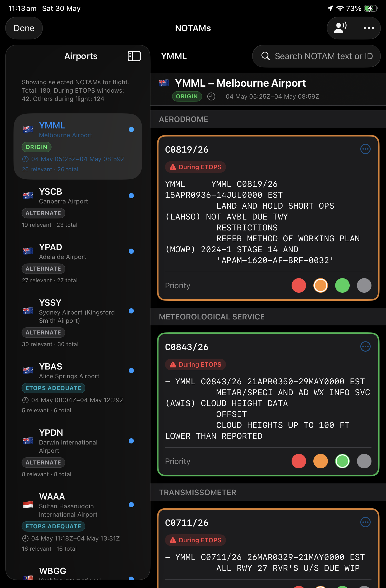This screenshot has width=386, height=588.
Task: Tap the clock icon in YMML header
Action: [x=211, y=97]
